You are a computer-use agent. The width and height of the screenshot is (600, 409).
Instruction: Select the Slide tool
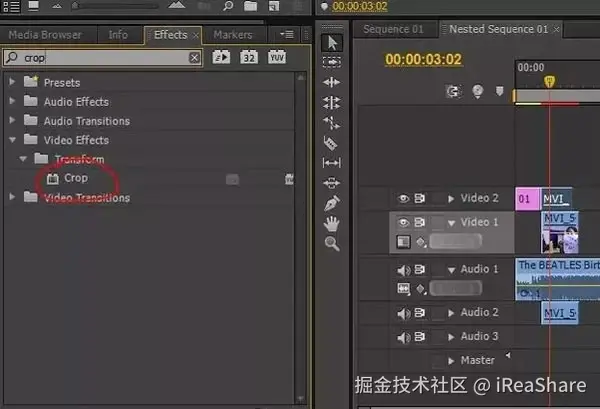point(331,183)
